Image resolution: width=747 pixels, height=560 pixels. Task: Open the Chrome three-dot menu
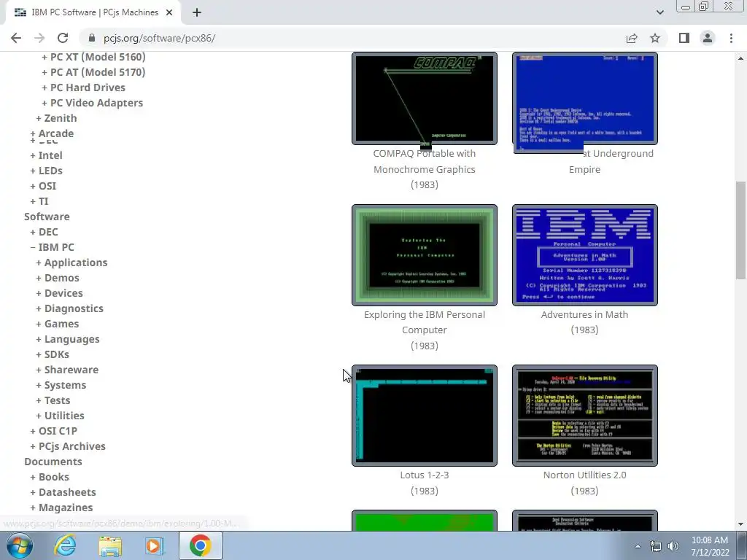coord(731,38)
